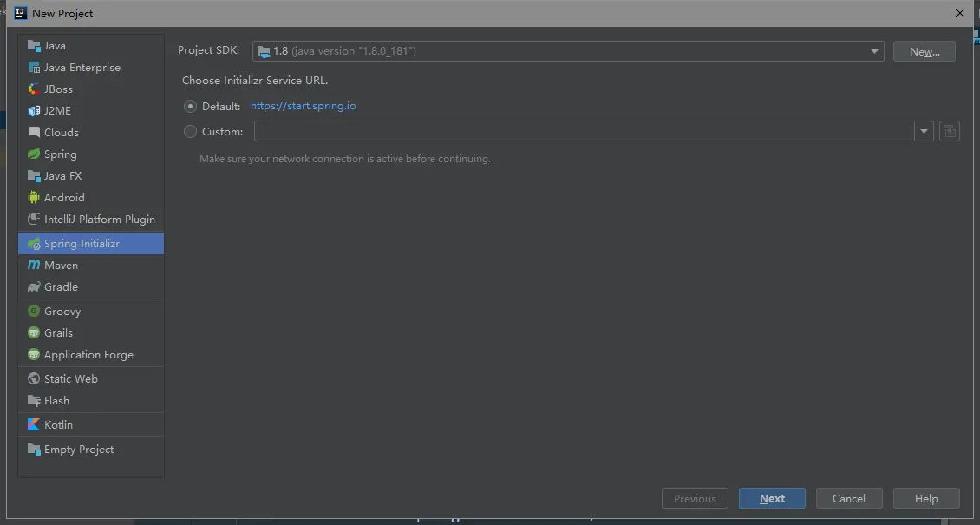Click the J2ME icon
Image resolution: width=980 pixels, height=525 pixels.
pos(34,110)
